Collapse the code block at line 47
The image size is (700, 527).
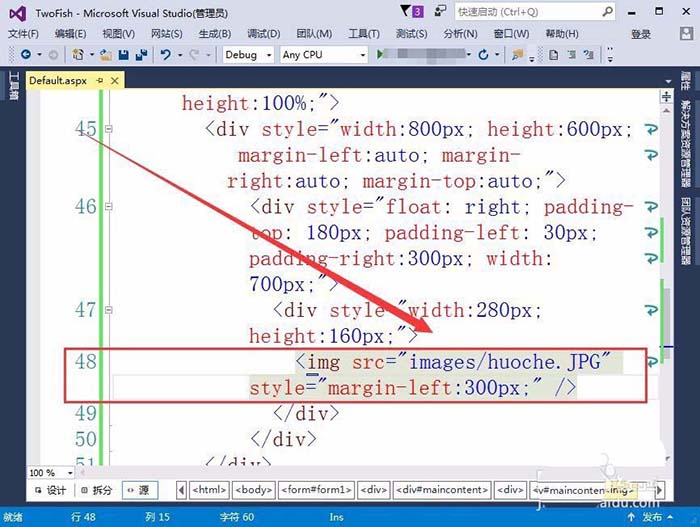(108, 310)
